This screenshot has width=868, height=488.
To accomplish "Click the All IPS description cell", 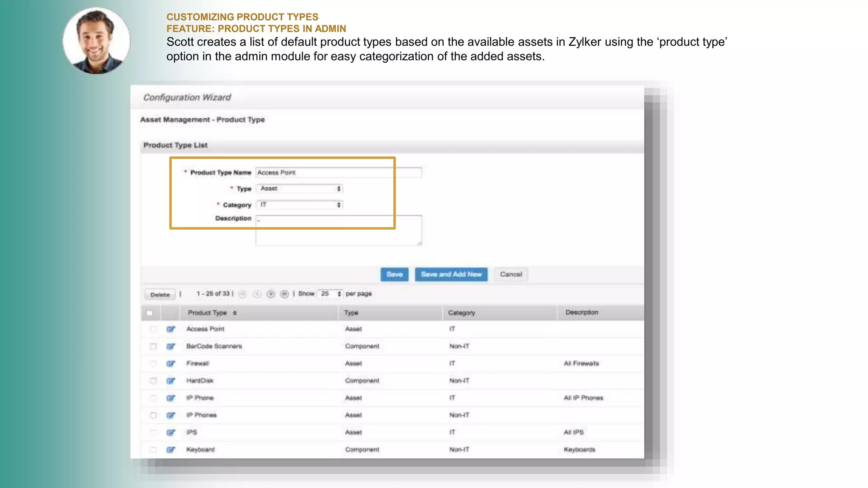I will click(x=573, y=432).
